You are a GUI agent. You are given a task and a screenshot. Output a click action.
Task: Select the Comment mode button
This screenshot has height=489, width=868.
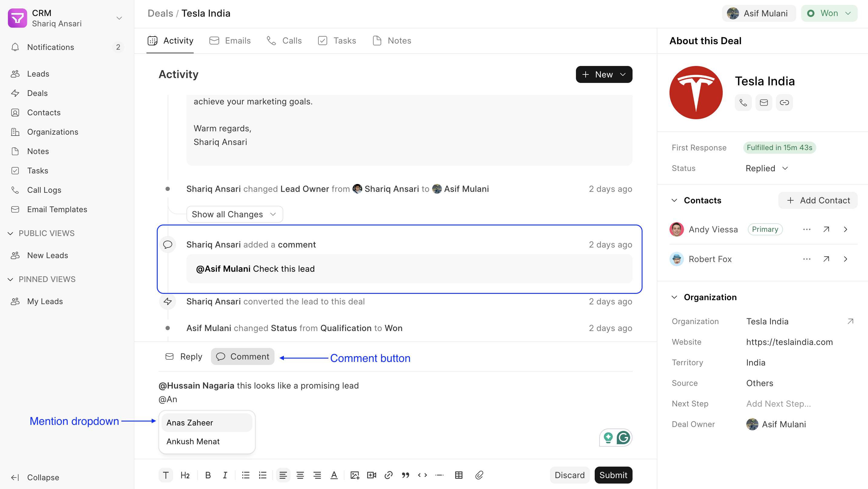click(243, 356)
